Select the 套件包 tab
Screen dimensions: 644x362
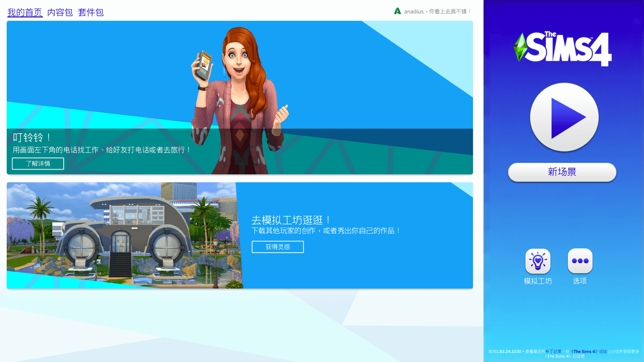coord(91,12)
